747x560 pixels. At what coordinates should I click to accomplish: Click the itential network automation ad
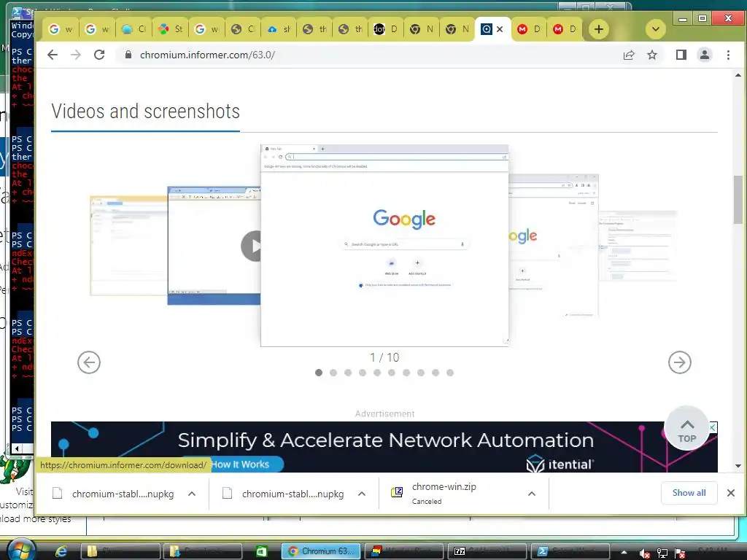[384, 447]
